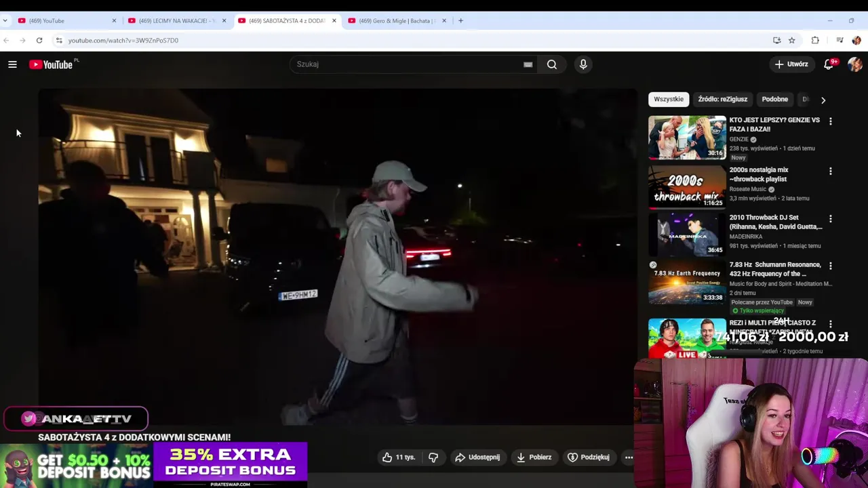Open GENZIE channel link
This screenshot has height=488, width=868.
tap(739, 139)
